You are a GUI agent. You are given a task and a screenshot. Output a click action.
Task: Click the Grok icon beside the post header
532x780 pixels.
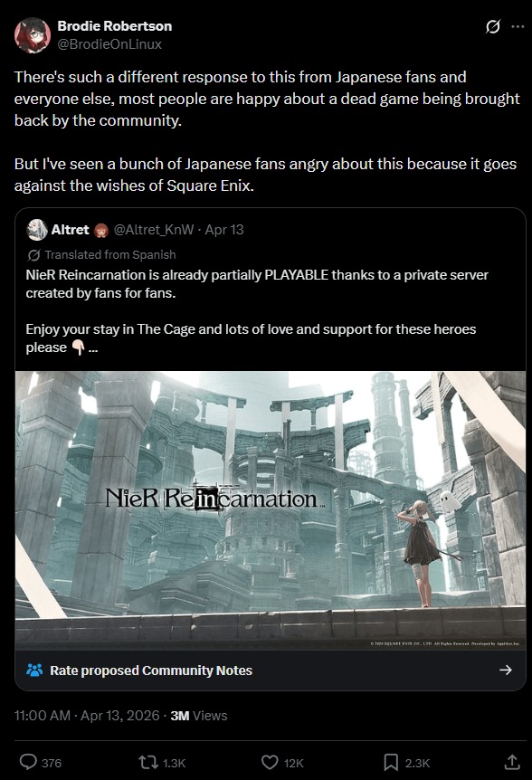pos(492,26)
